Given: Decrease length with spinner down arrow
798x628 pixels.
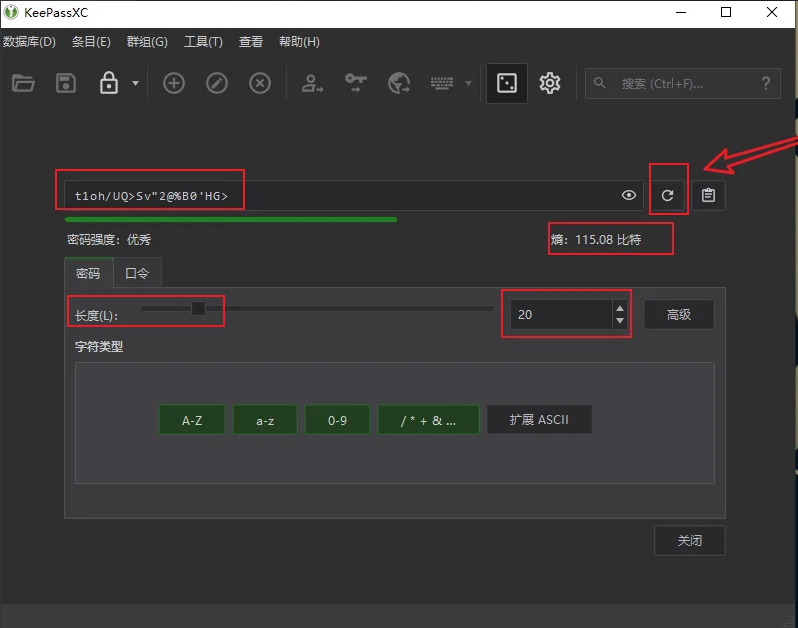Looking at the screenshot, I should (x=620, y=321).
